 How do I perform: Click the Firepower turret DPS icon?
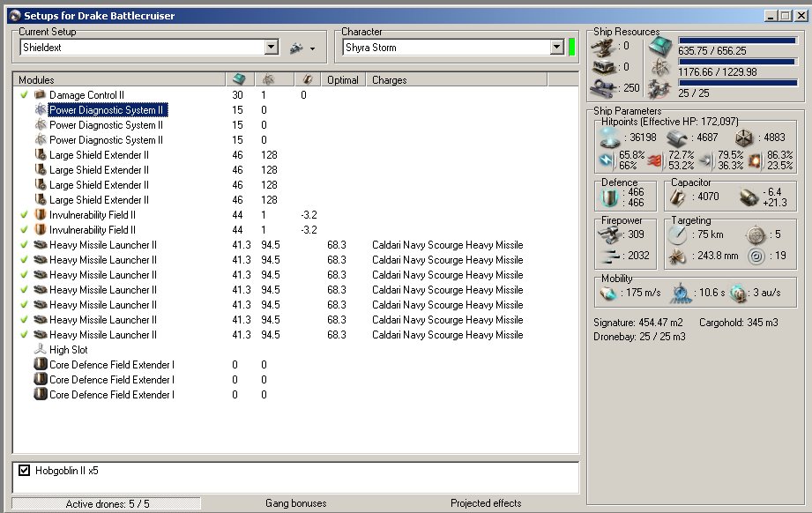[609, 235]
